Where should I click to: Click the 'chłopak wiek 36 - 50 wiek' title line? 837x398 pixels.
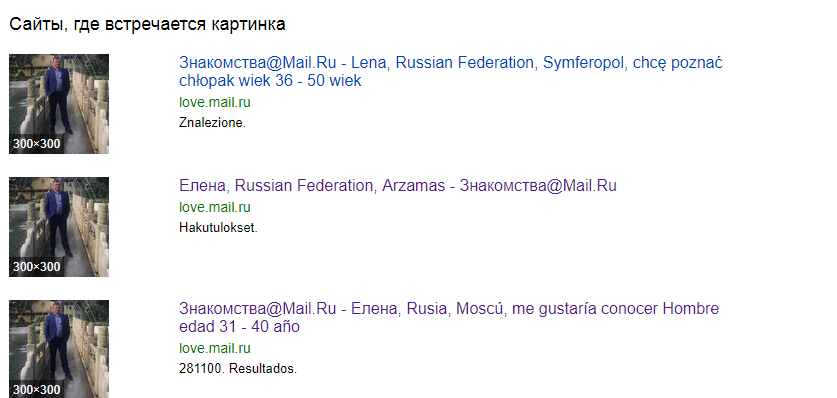point(270,81)
